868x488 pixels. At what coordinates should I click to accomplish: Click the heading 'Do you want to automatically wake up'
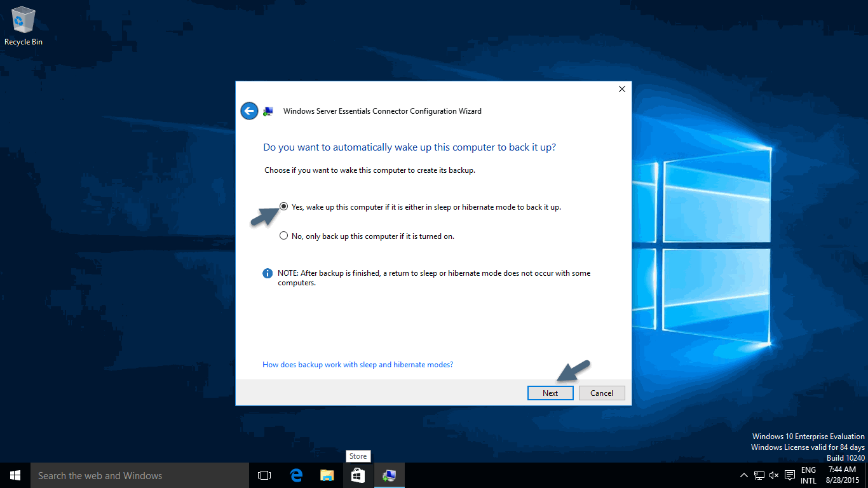[410, 147]
